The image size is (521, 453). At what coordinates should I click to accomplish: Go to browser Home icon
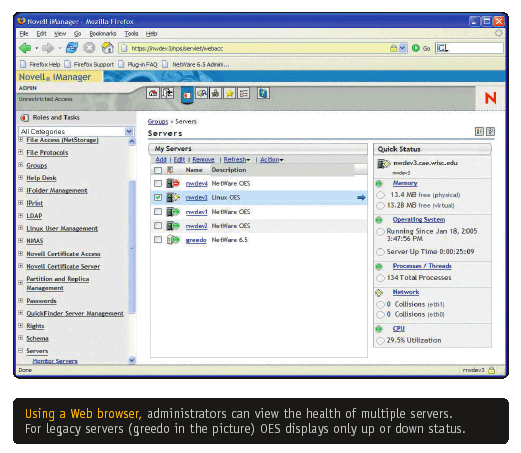tap(107, 48)
